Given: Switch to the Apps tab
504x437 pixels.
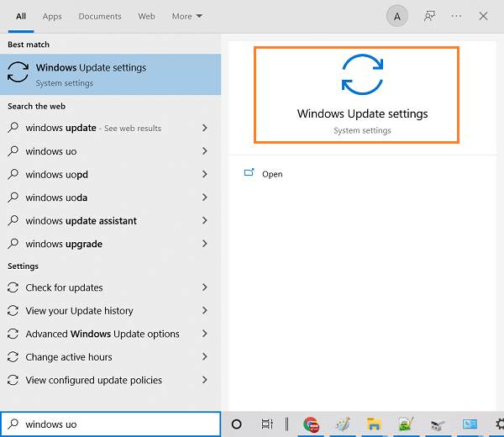Looking at the screenshot, I should click(x=52, y=16).
